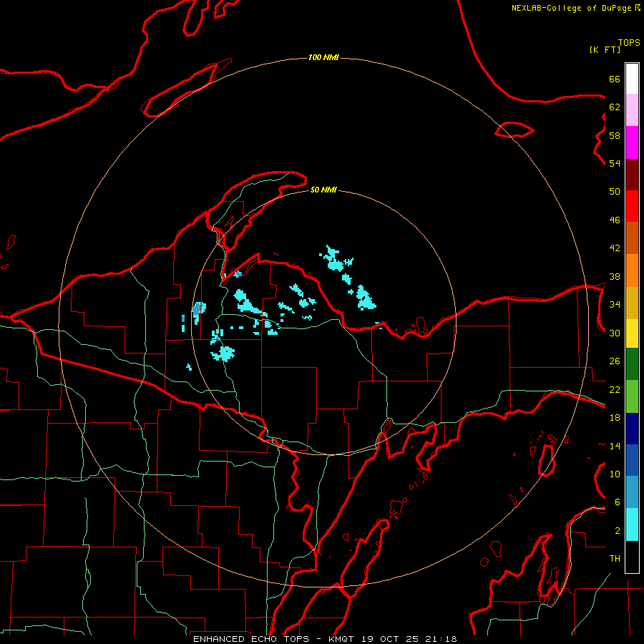Click the cyan legend swatch above label 2
Image resolution: width=644 pixels, height=644 pixels.
[x=632, y=525]
